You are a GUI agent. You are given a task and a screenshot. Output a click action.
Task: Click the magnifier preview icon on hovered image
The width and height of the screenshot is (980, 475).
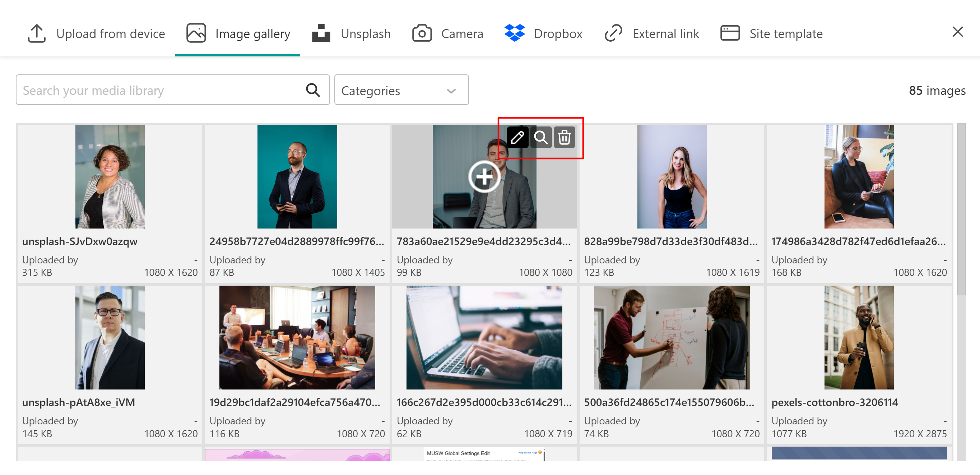tap(540, 137)
